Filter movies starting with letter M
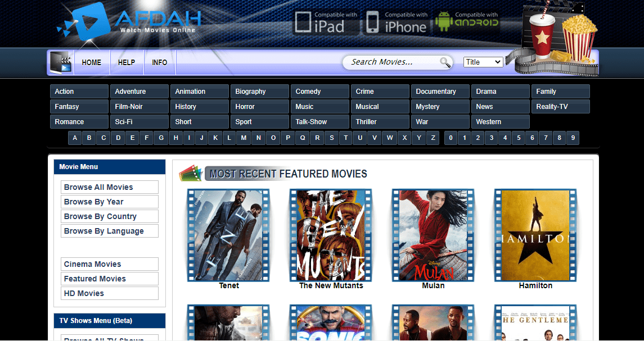 click(x=244, y=138)
